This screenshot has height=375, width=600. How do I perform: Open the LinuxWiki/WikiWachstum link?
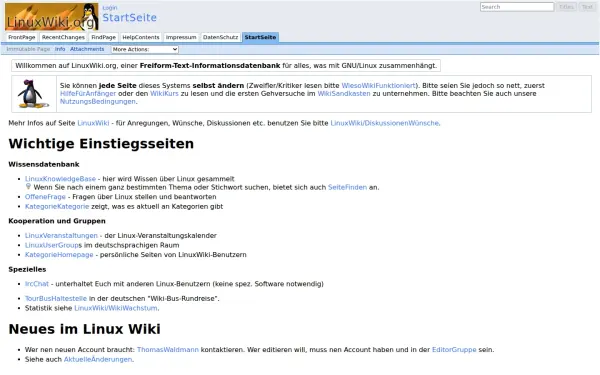(x=116, y=308)
